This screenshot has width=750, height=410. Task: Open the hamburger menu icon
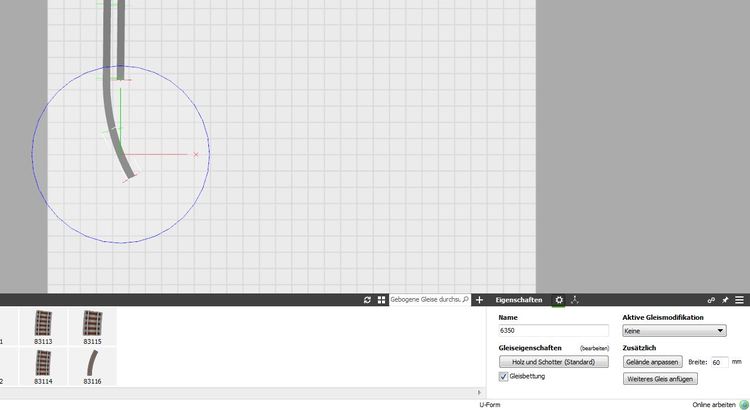point(739,300)
